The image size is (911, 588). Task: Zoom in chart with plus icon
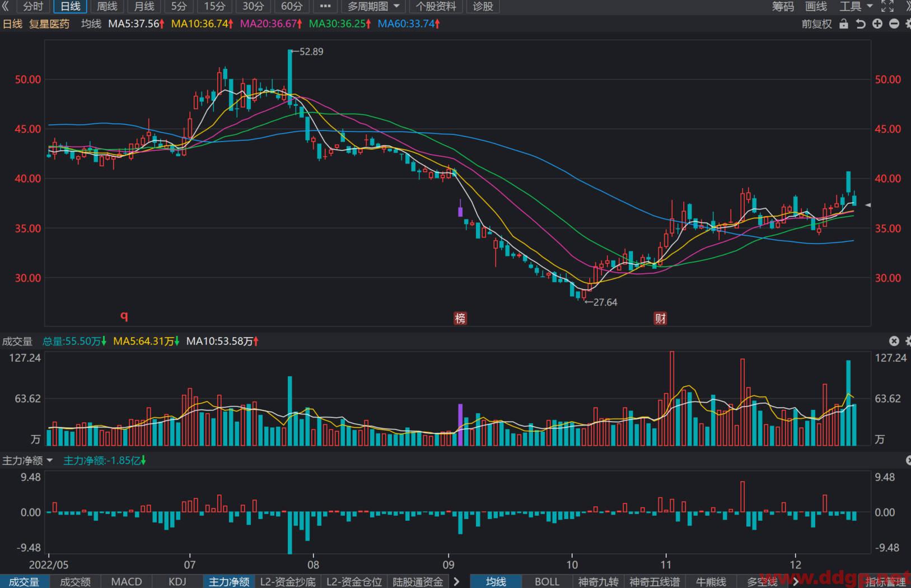click(x=877, y=24)
